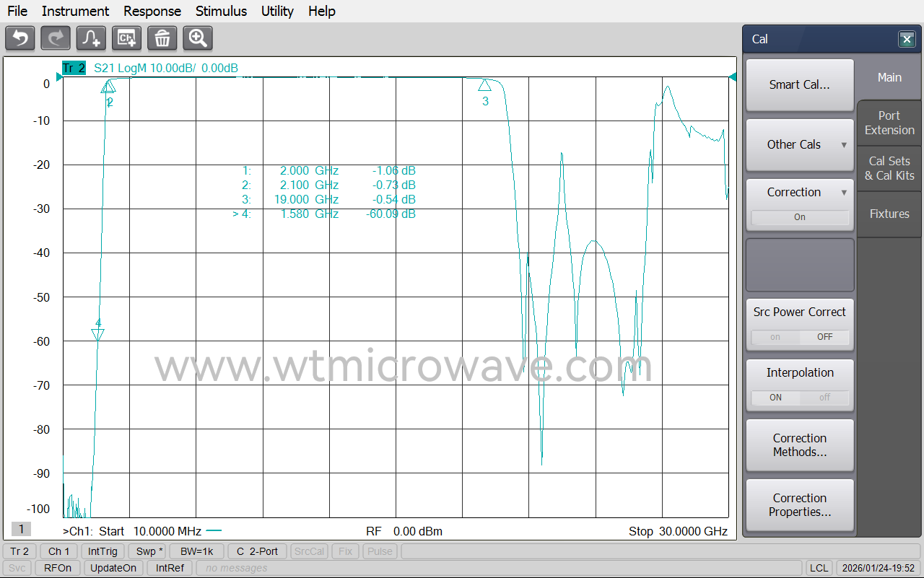The height and width of the screenshot is (578, 924).
Task: Click BW=1k in the status bar
Action: point(196,551)
